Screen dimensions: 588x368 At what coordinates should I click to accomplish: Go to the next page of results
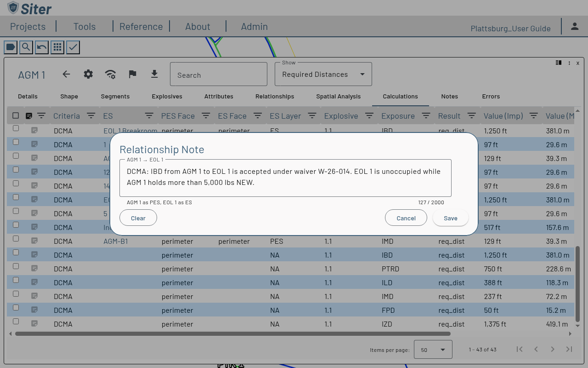[553, 349]
